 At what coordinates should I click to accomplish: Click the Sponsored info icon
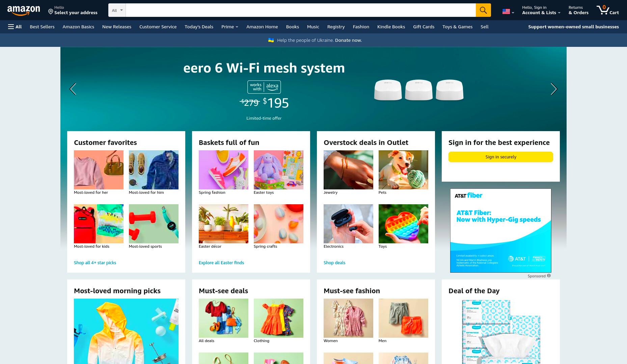[x=549, y=276]
